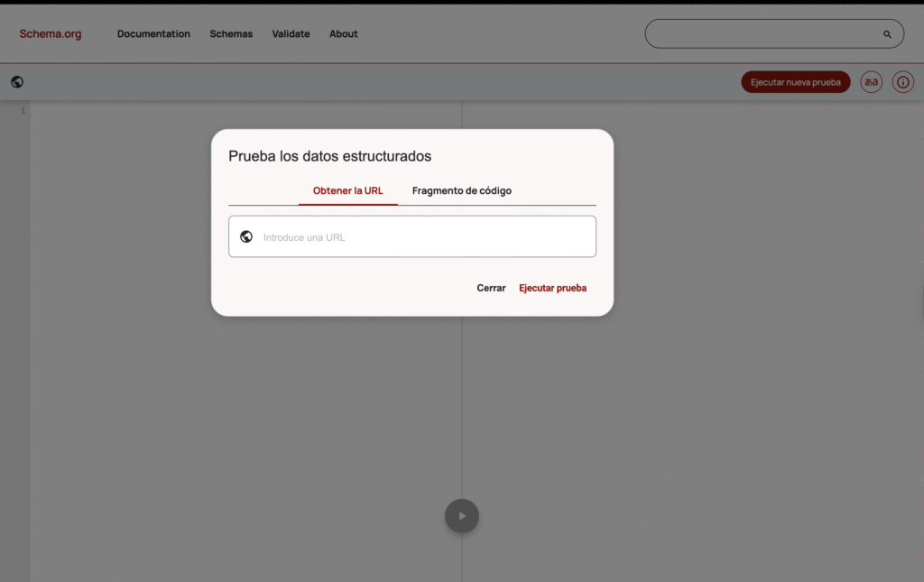Open the info icon in the toolbar
This screenshot has width=924, height=582.
(902, 82)
